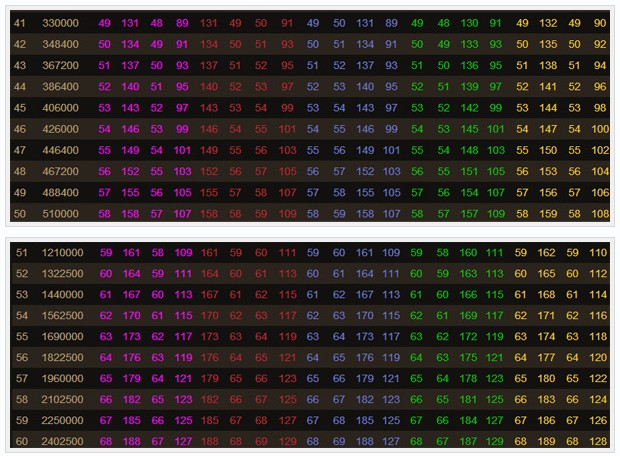This screenshot has height=456, width=620.
Task: Click the yellow 147 value
Action: click(548, 129)
